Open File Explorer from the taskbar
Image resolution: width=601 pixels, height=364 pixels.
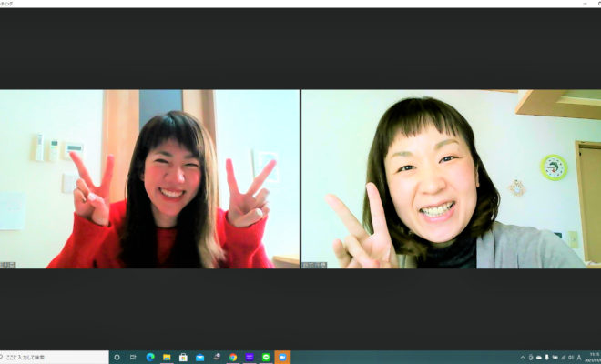(167, 358)
